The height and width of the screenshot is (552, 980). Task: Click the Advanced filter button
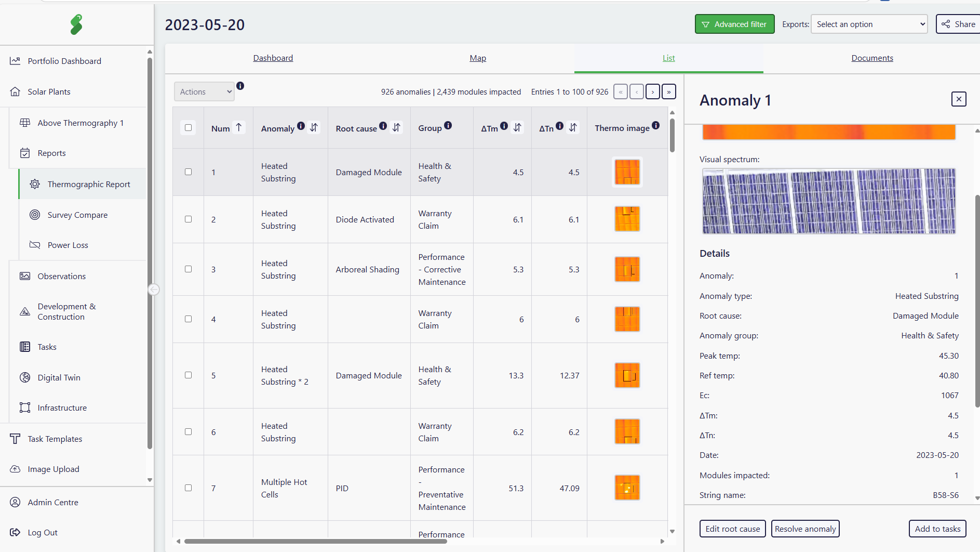click(734, 24)
